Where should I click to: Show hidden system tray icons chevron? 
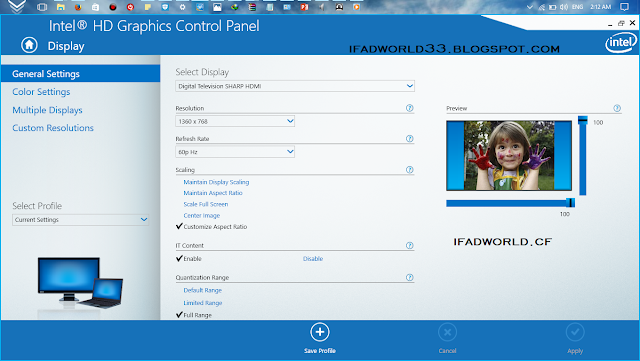(x=530, y=7)
